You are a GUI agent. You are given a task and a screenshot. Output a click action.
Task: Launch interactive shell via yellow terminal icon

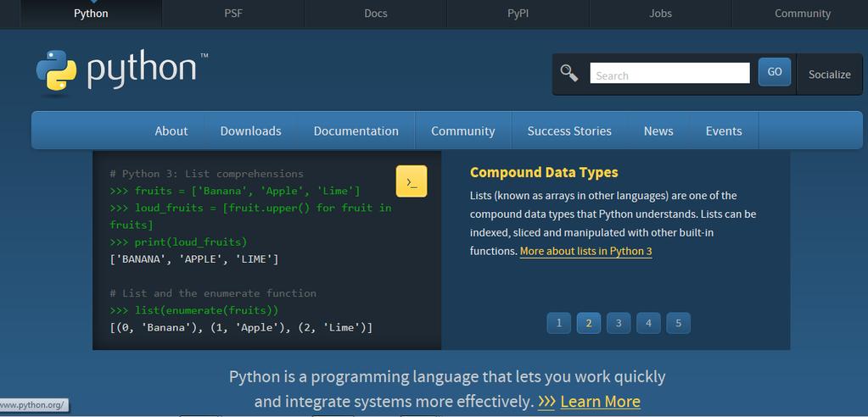412,181
